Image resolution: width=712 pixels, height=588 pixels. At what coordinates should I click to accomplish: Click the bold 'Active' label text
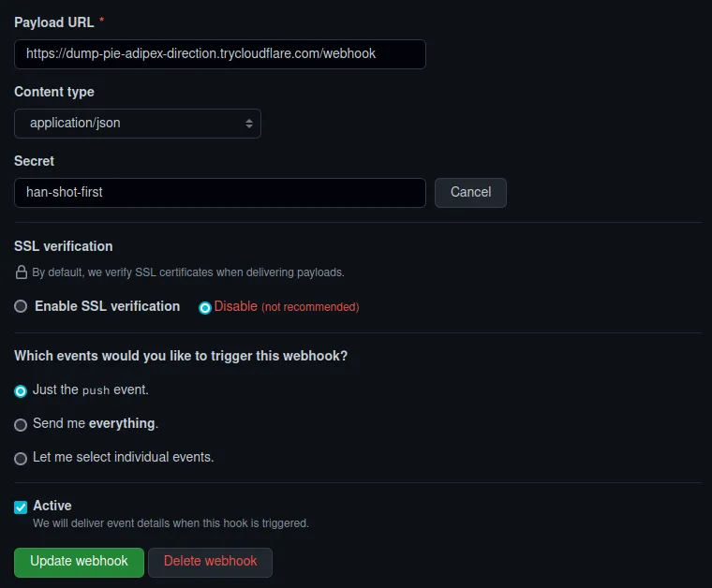coord(52,506)
